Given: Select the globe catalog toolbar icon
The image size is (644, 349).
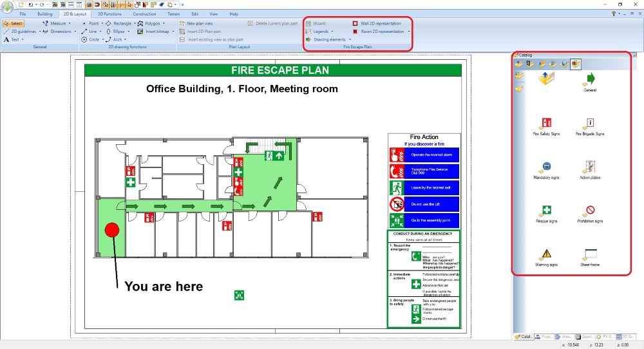Looking at the screenshot, I should [564, 64].
